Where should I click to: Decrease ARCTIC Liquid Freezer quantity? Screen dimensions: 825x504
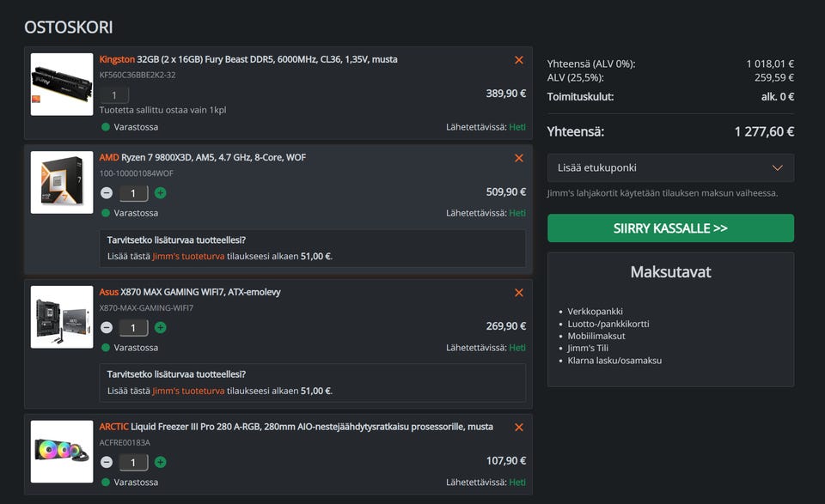[x=107, y=462]
